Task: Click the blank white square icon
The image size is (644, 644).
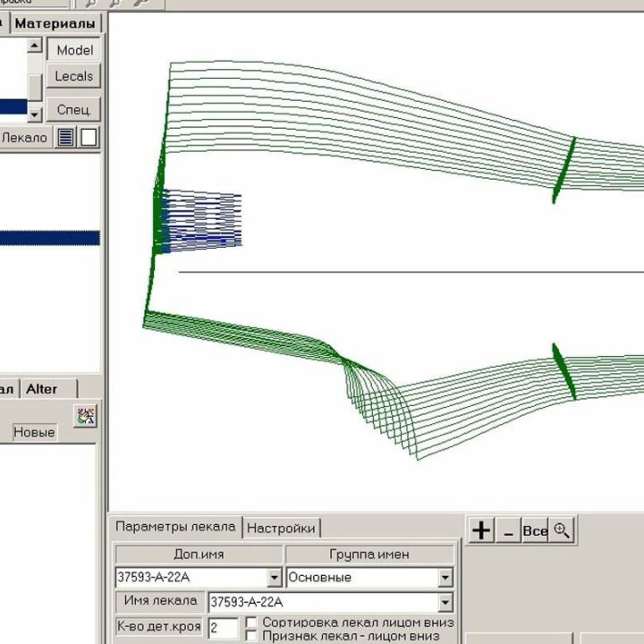Action: tap(89, 138)
